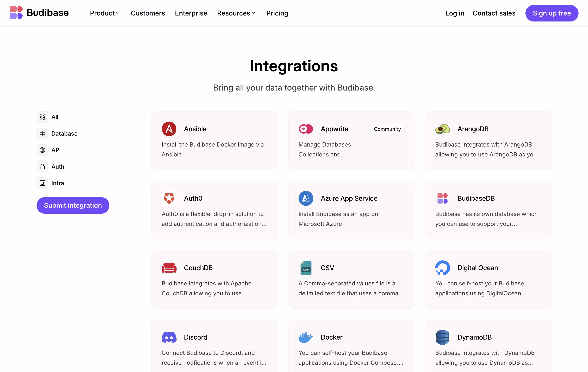Open the Ansible integration title
The image size is (588, 372).
195,129
